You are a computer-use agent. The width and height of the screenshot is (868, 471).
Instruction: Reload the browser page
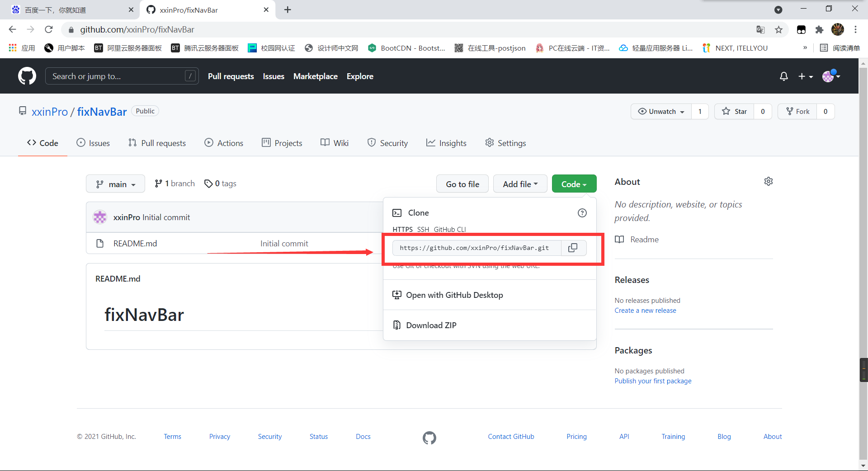[x=49, y=29]
